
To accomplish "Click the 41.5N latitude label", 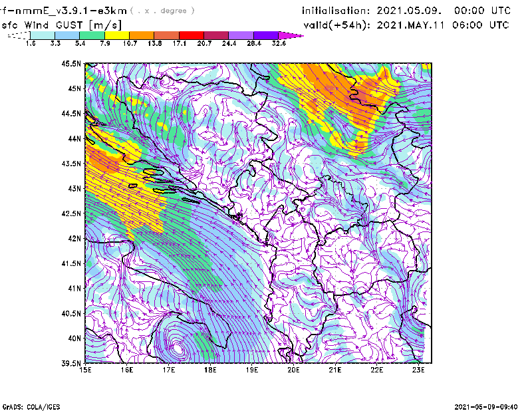I will [71, 263].
